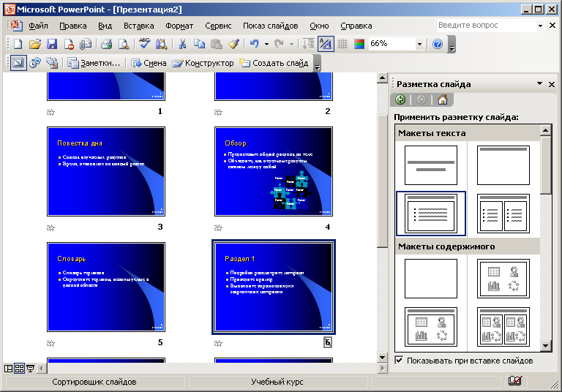Click the Hide Slide icon
Viewport: 562px width, 392px height.
[x=18, y=63]
